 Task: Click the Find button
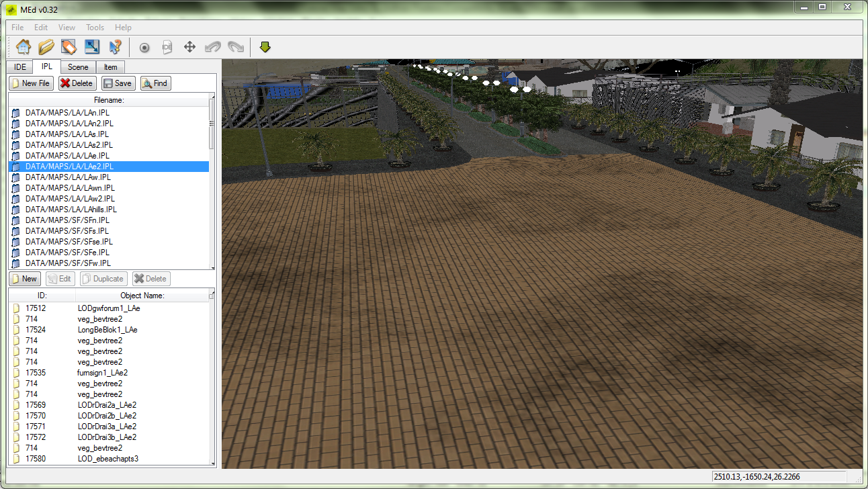click(156, 83)
